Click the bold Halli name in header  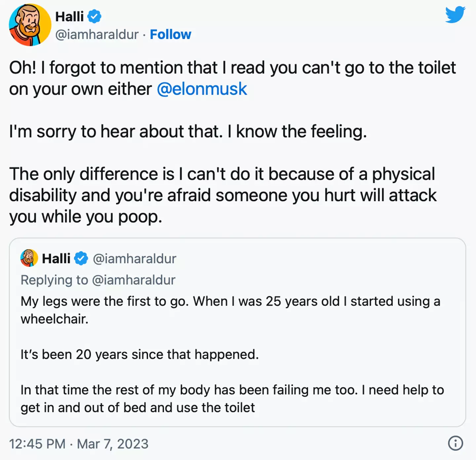69,17
